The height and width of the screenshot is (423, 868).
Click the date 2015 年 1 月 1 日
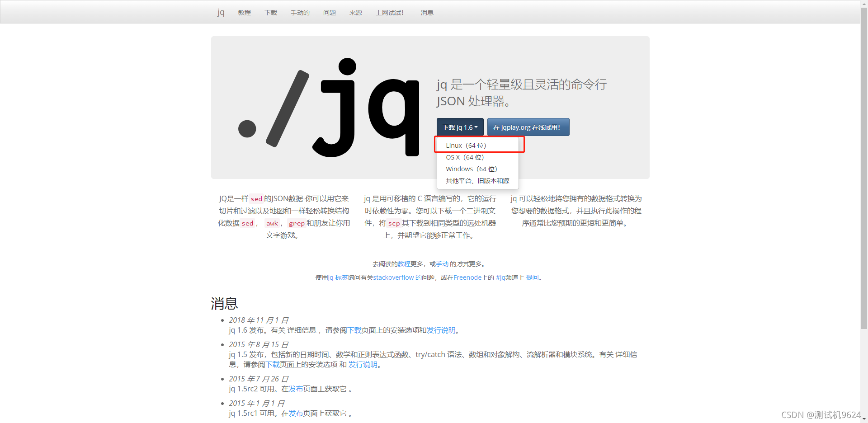point(257,403)
